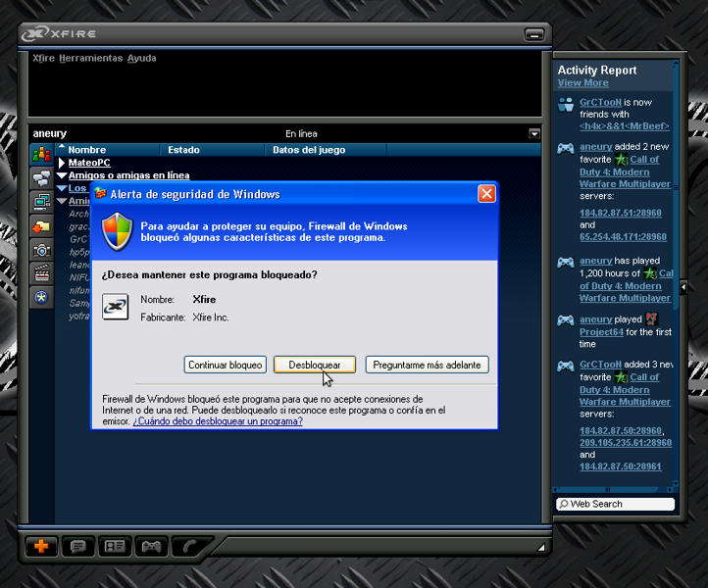Click the Continuar bloqueo button
708x588 pixels.
pyautogui.click(x=225, y=365)
